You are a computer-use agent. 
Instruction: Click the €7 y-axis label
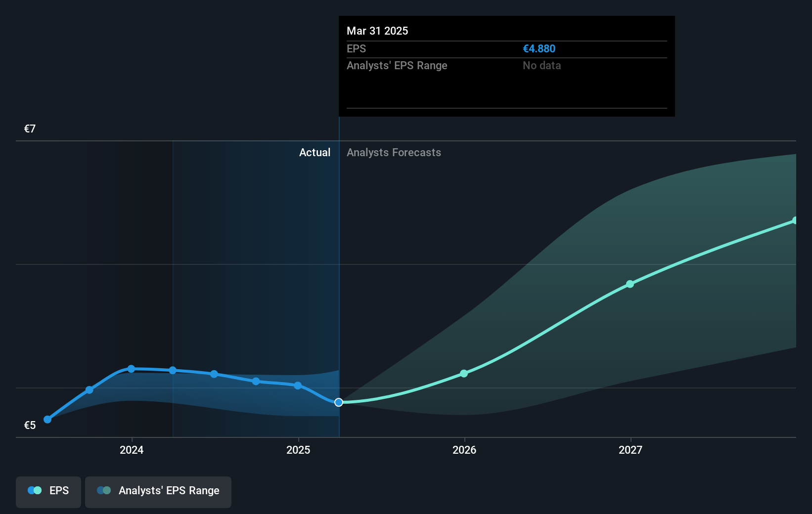pos(30,129)
